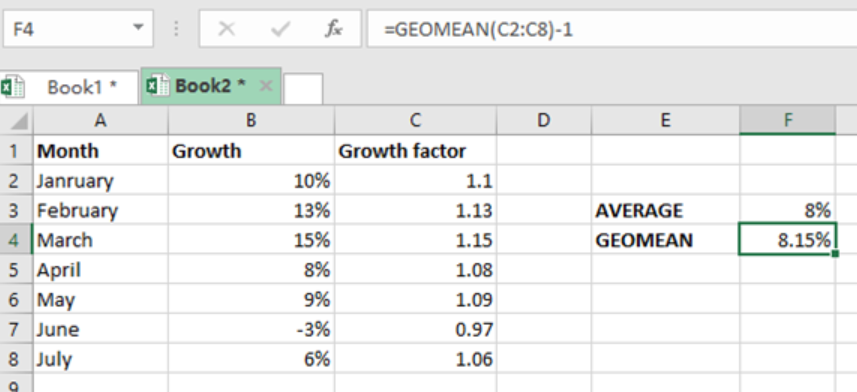Viewport: 857px width, 392px height.
Task: Click the Select All corner triangle
Action: pyautogui.click(x=19, y=121)
